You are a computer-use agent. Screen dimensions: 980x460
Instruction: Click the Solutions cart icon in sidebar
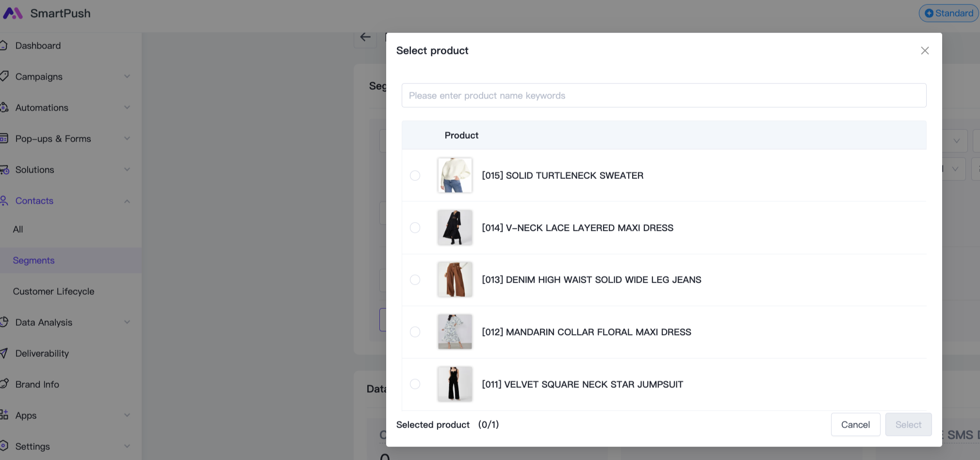coord(4,170)
